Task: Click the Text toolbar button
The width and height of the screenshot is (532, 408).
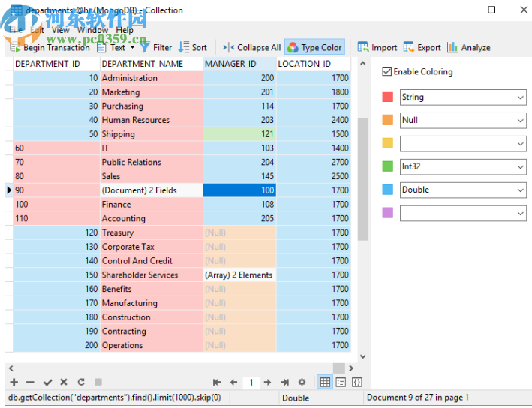Action: (x=112, y=47)
